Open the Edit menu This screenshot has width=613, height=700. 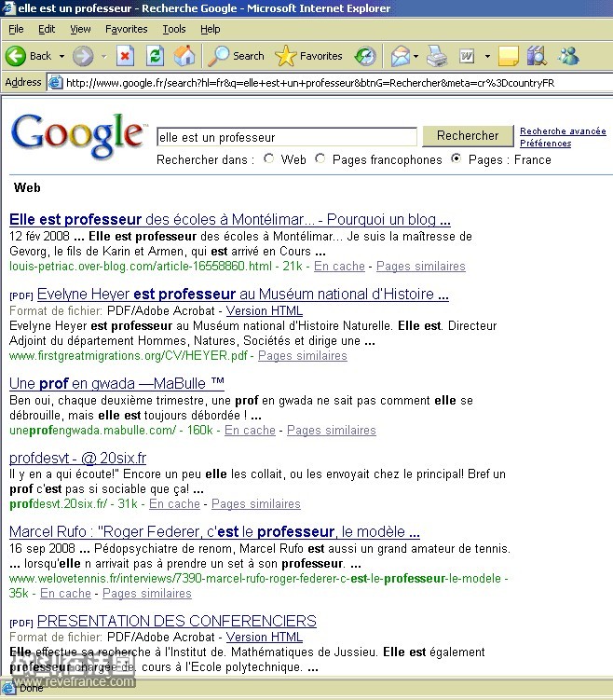point(47,29)
